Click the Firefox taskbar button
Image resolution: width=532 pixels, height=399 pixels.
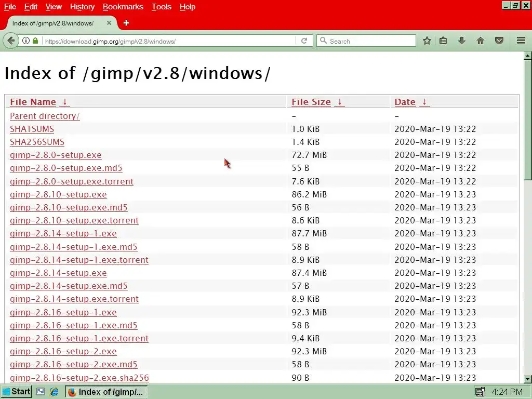click(x=107, y=392)
